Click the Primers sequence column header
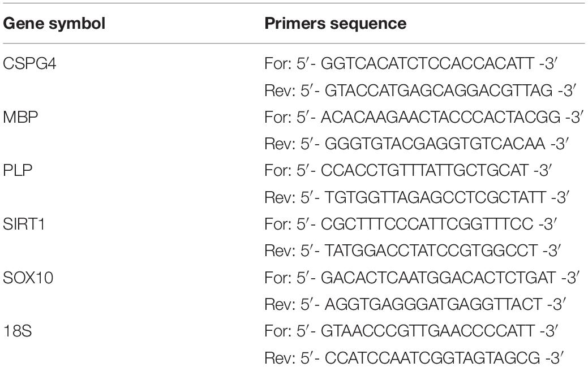 (x=335, y=23)
